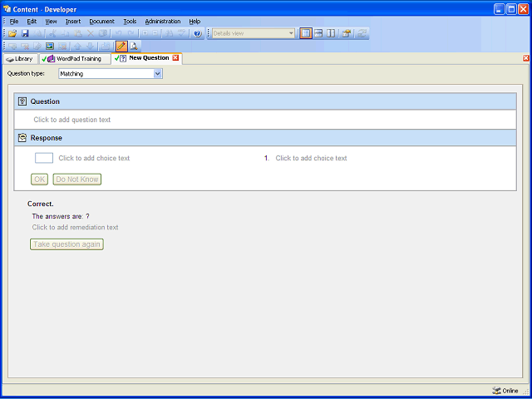Viewport: 532px width, 399px height.
Task: Open the Administration menu
Action: pos(163,22)
